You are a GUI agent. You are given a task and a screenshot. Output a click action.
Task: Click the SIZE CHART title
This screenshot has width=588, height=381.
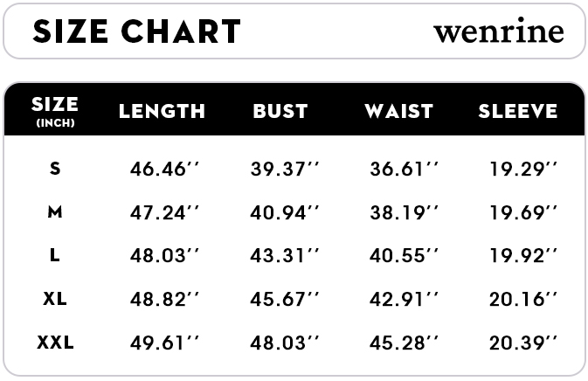point(136,31)
